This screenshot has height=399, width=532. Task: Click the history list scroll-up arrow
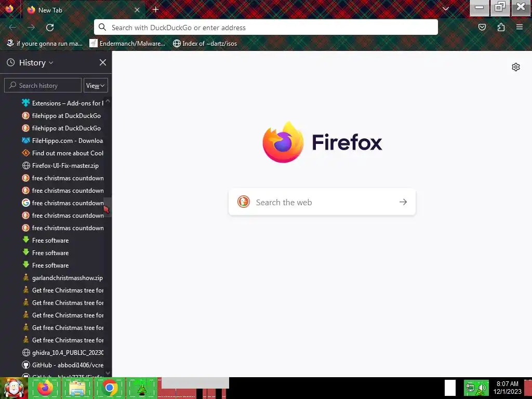108,101
